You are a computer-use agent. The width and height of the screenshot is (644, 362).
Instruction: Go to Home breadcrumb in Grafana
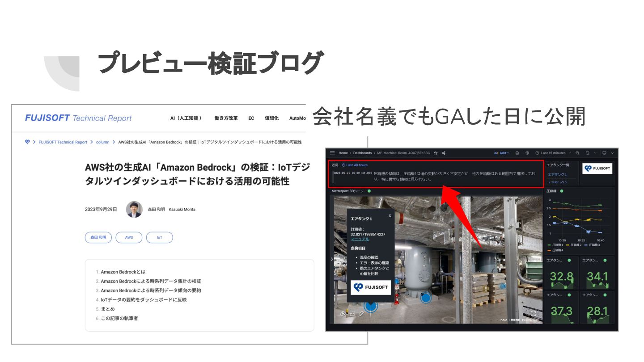[x=343, y=153]
